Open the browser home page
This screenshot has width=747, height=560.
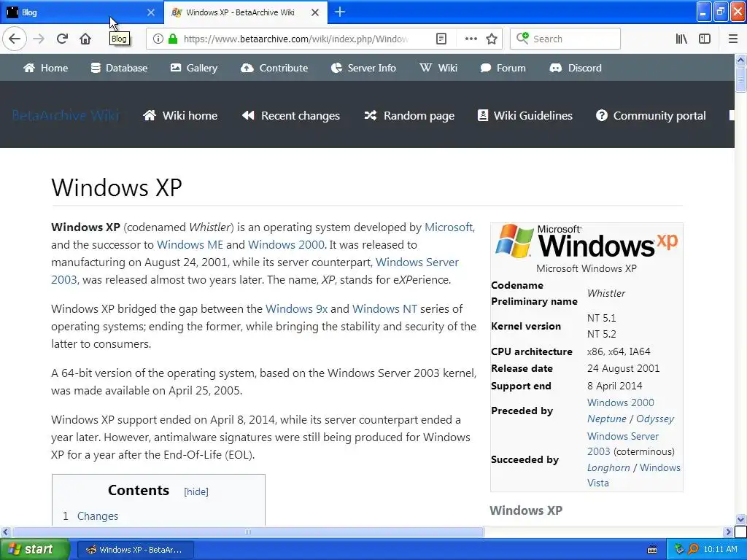[x=85, y=39]
